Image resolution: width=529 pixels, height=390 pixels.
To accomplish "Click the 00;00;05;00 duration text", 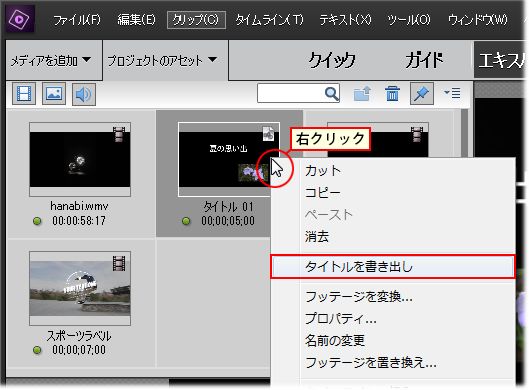I will [228, 221].
